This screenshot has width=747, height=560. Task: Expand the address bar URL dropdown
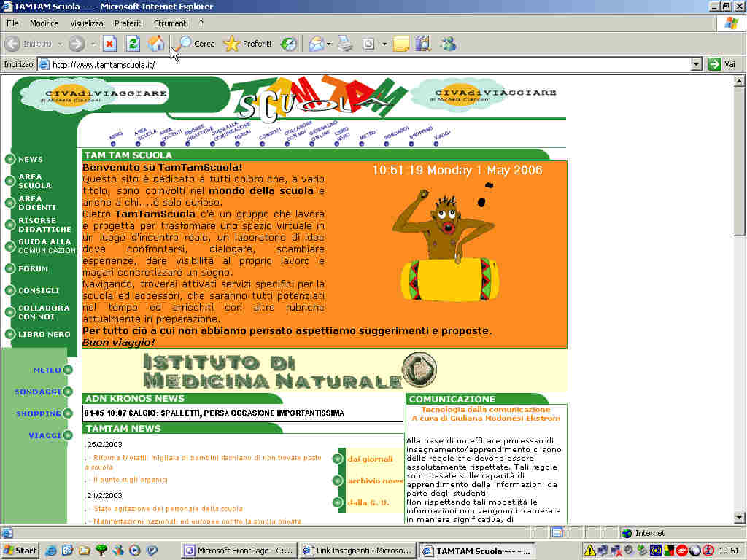pos(697,64)
